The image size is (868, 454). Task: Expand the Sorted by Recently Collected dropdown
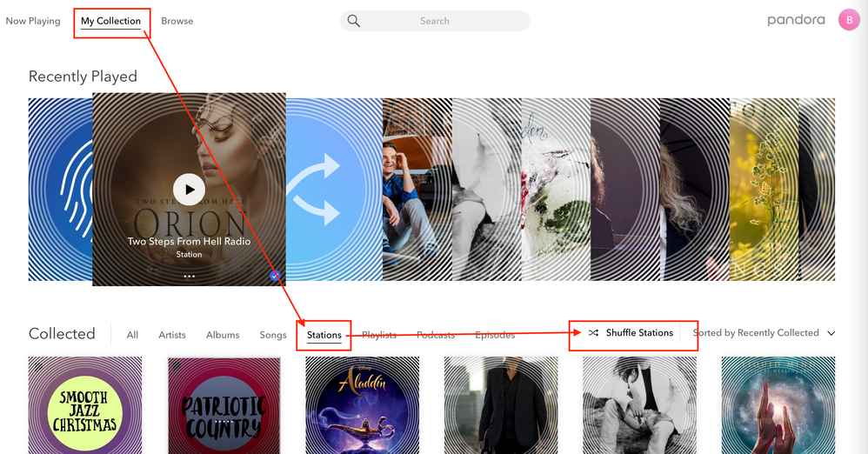pyautogui.click(x=755, y=333)
